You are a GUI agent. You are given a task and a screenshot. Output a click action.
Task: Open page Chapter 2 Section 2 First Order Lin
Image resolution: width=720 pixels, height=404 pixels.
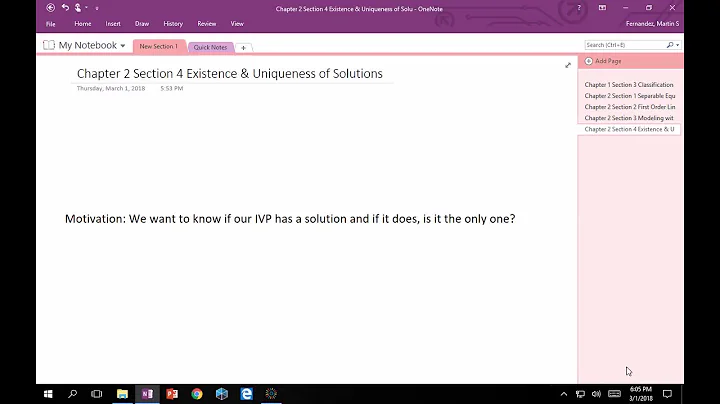point(629,107)
